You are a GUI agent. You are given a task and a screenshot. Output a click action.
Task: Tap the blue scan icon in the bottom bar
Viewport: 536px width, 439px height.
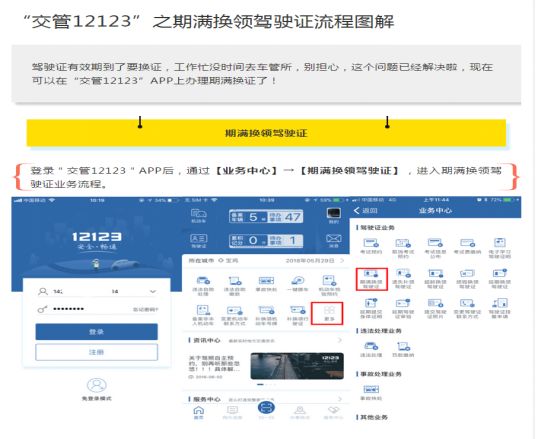pyautogui.click(x=266, y=407)
